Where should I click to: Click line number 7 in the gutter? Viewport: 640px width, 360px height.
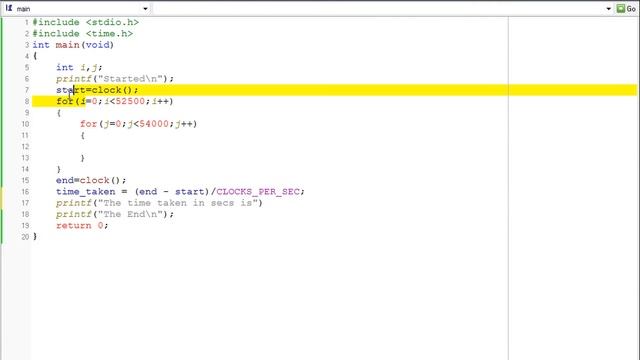[27, 90]
